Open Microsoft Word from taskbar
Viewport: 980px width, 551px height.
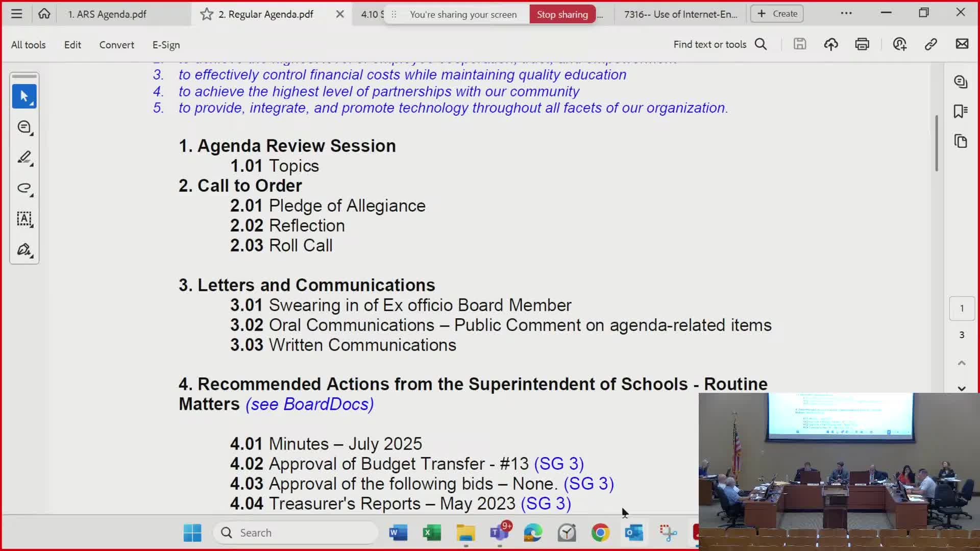coord(398,533)
